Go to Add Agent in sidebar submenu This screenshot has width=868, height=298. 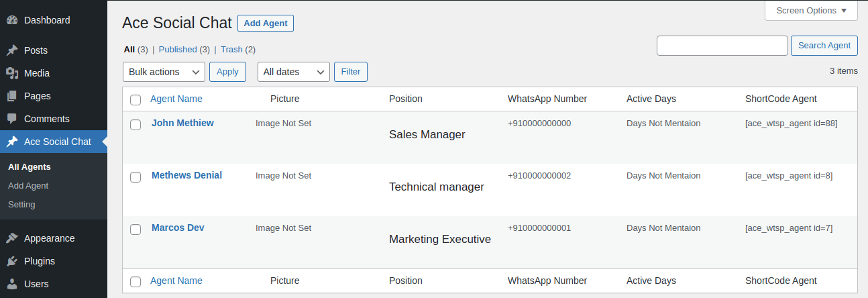(x=28, y=185)
